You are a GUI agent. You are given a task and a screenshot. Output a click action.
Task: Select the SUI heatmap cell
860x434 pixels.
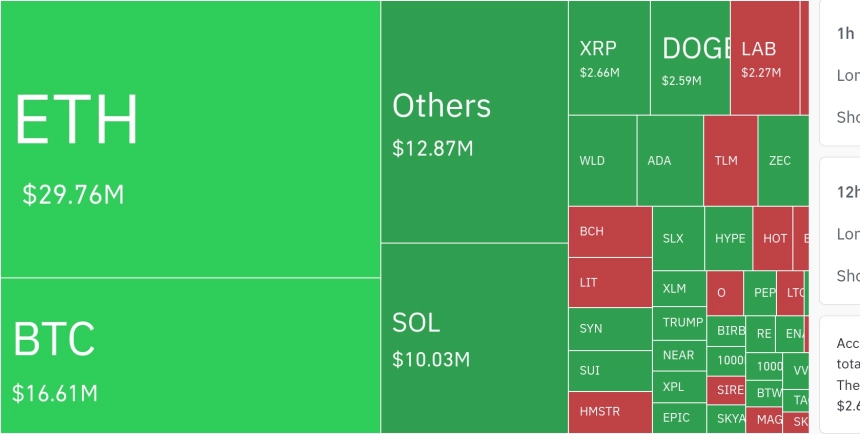(x=610, y=370)
